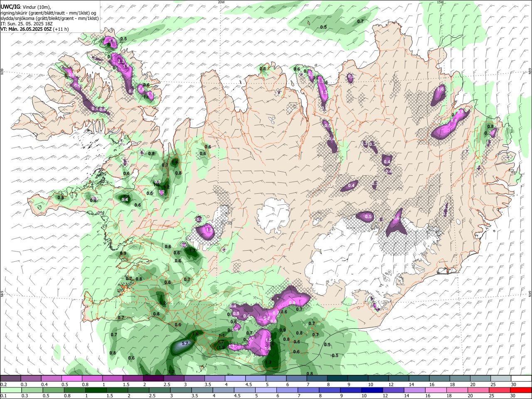Click the 0.2 label under the snow legend
This screenshot has height=399, width=532.
tap(3, 384)
